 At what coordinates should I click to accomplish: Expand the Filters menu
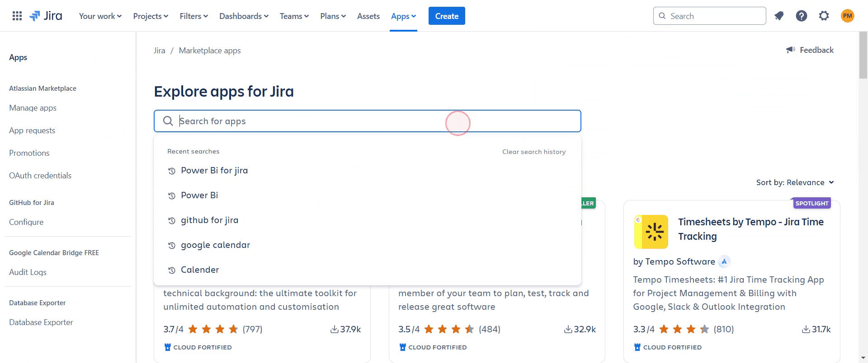[x=194, y=16]
